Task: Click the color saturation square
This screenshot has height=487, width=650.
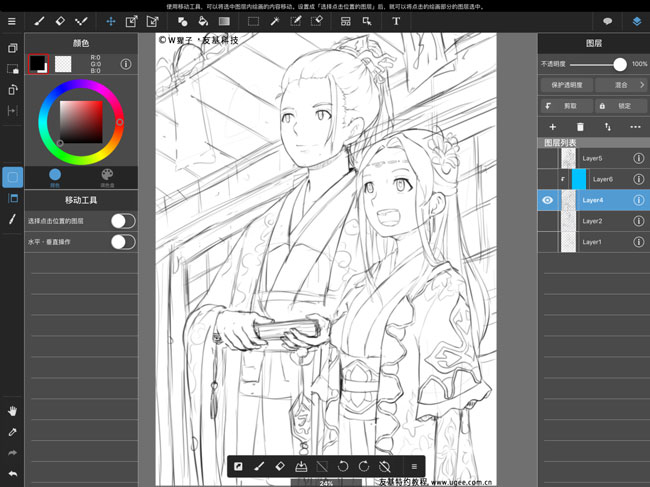Action: [81, 122]
